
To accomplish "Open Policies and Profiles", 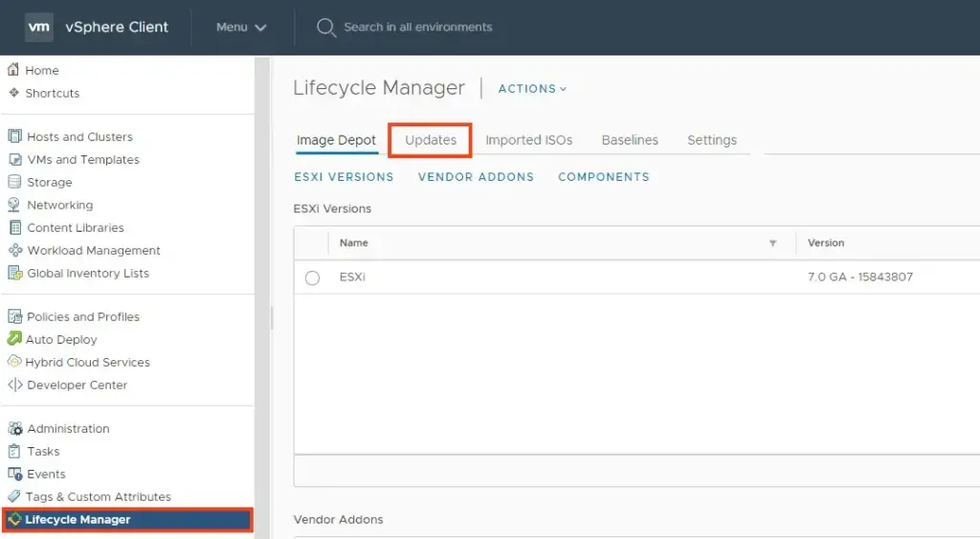I will 83,316.
